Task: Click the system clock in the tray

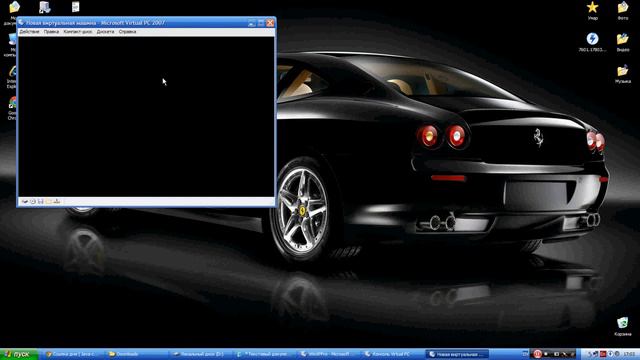Action: (x=629, y=354)
